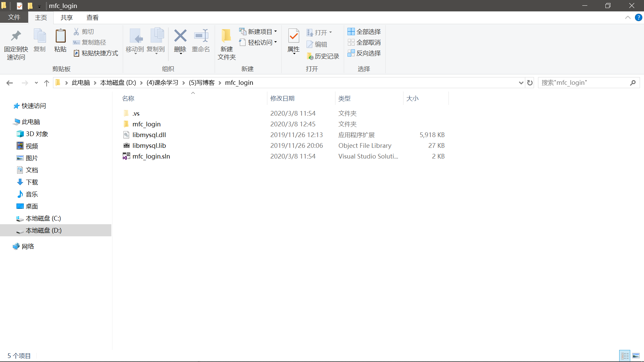Click the Pin to Quick Access icon
644x362 pixels.
tap(16, 36)
